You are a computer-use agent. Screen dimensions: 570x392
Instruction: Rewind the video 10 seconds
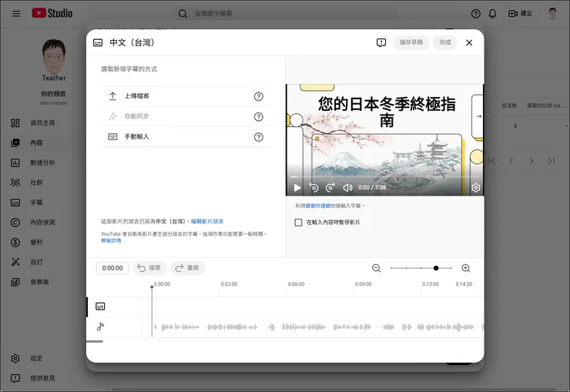313,187
